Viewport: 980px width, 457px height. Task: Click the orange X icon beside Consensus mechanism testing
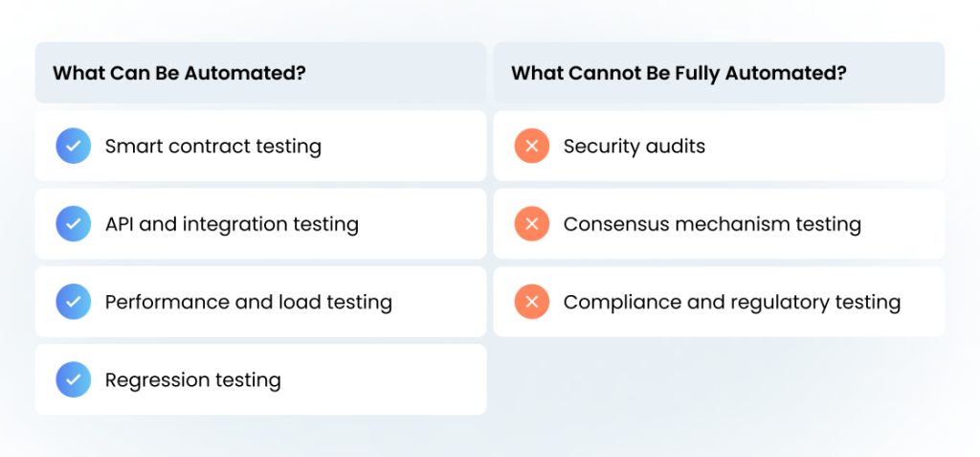point(532,223)
